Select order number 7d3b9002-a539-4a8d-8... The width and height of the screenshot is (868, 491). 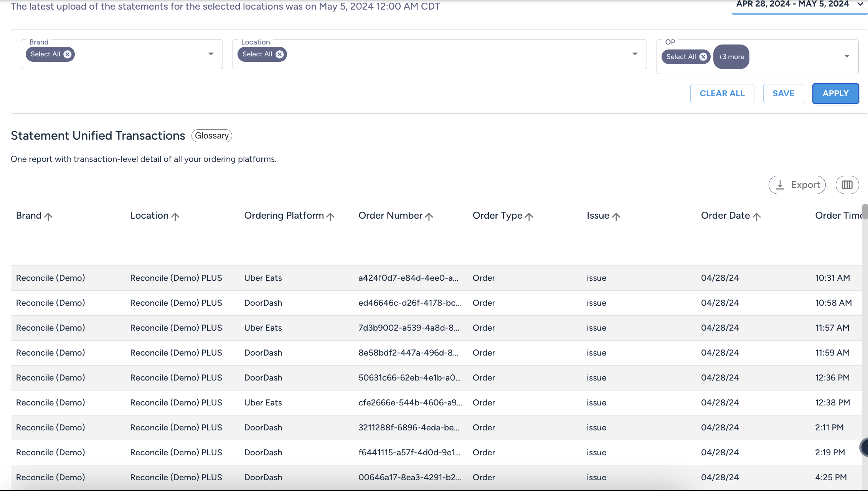coord(409,328)
